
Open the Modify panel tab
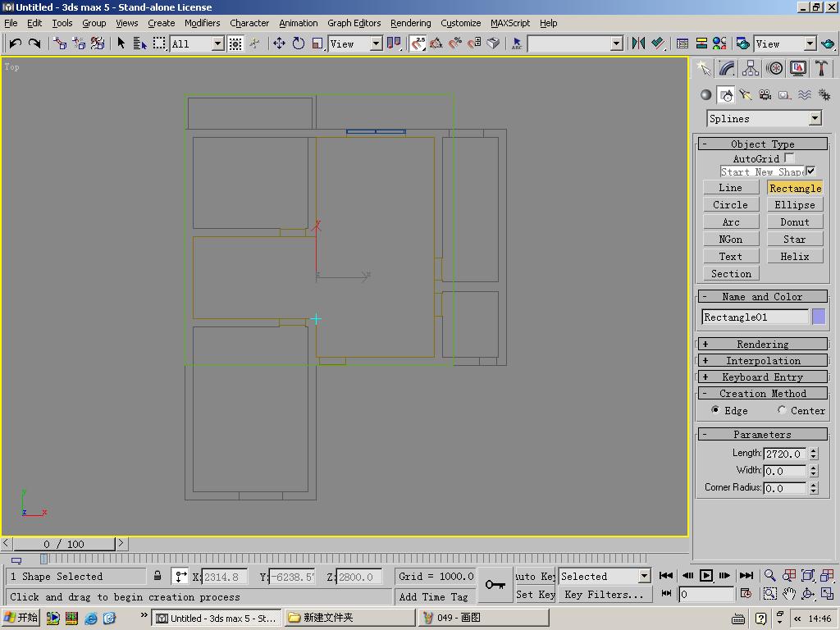click(x=727, y=69)
